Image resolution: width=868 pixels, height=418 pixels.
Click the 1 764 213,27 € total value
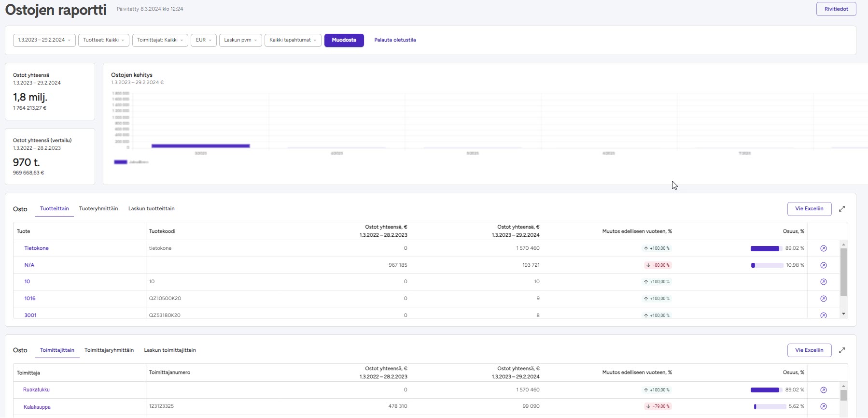coord(30,108)
